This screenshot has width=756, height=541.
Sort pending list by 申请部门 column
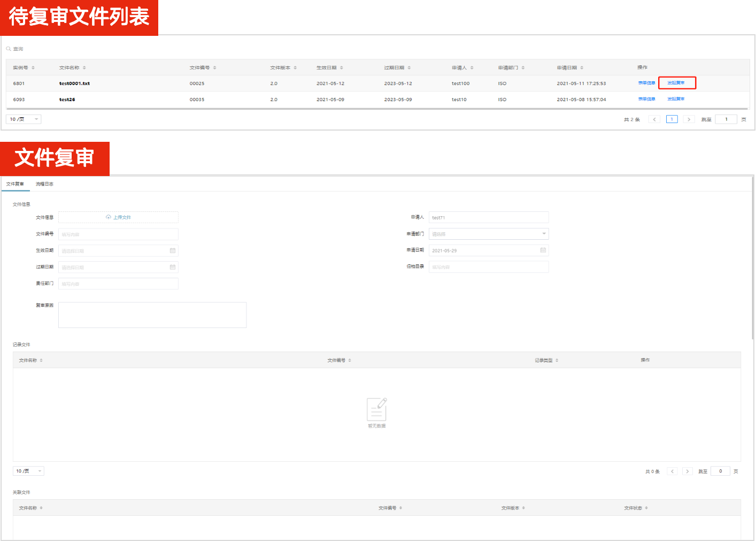pos(523,68)
